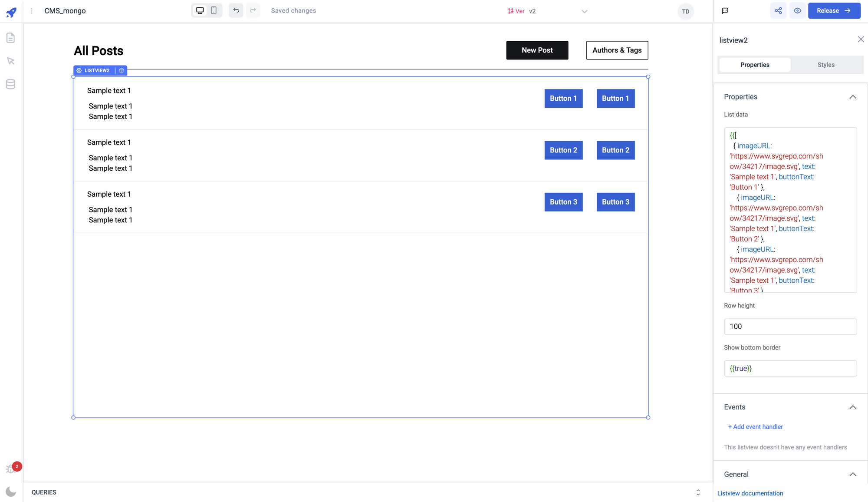868x502 pixels.
Task: Open the inspector cursor icon in sidebar
Action: (11, 61)
